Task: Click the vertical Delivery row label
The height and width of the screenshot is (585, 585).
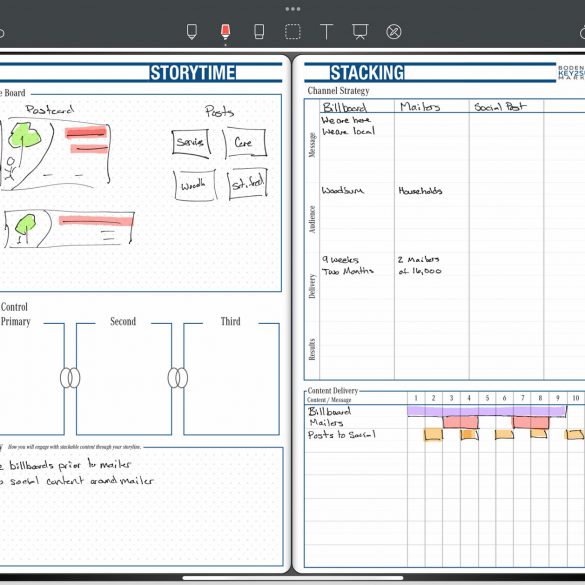Action: 312,286
